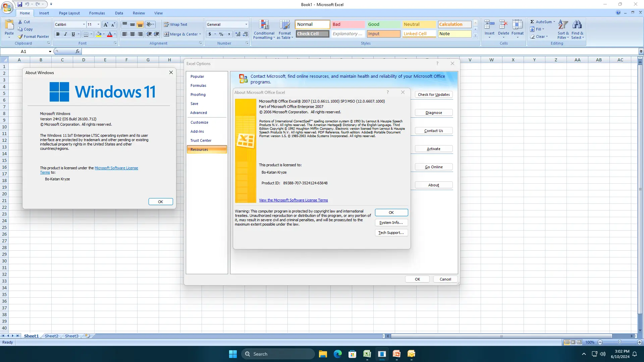
Task: Toggle Bold formatting
Action: coord(58,34)
